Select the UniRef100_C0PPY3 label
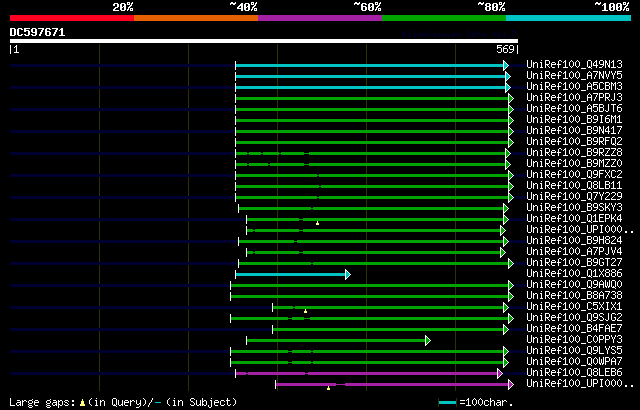This screenshot has width=640, height=410. (574, 340)
